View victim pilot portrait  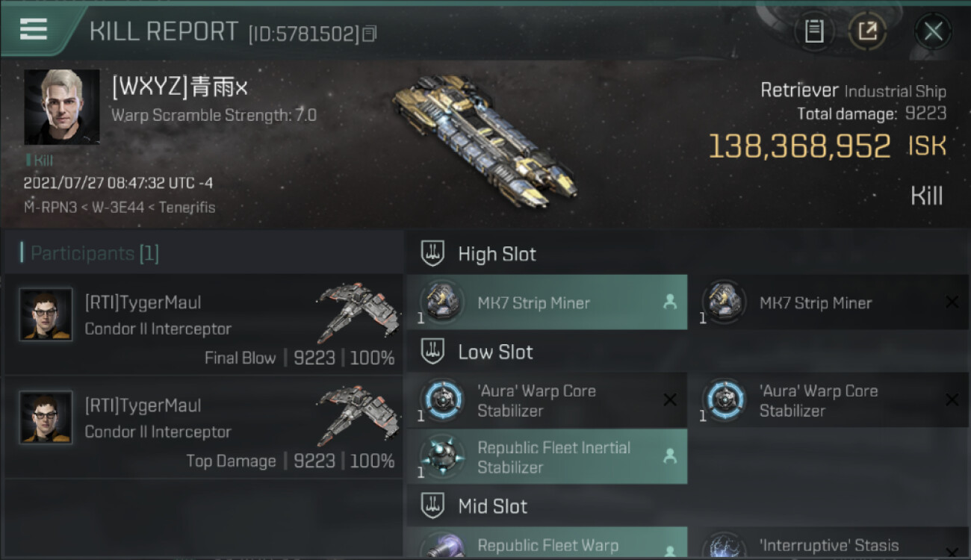62,107
